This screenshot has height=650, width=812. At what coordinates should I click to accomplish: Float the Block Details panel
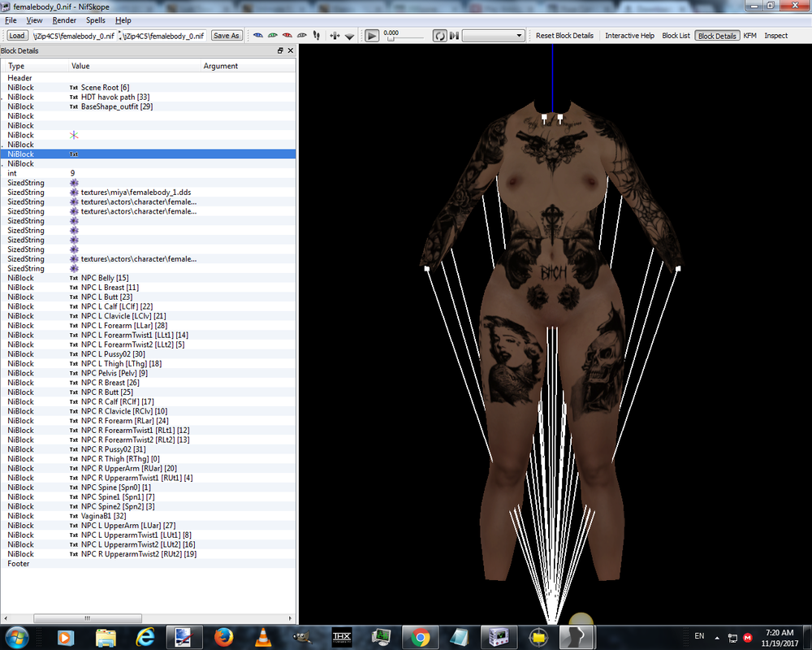(x=280, y=50)
